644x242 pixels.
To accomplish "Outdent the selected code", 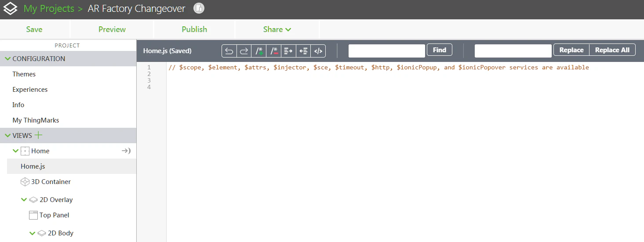I will coord(303,51).
